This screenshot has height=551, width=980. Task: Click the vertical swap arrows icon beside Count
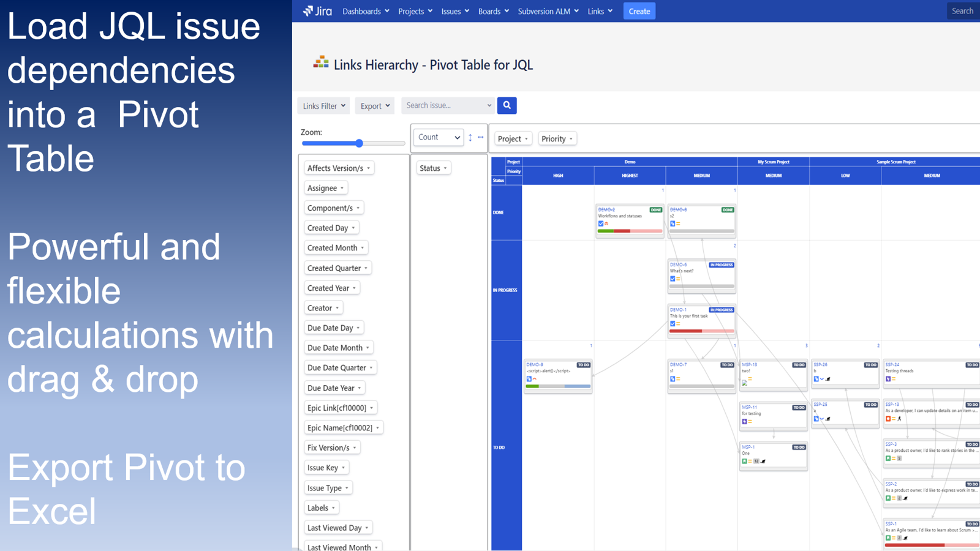[470, 137]
